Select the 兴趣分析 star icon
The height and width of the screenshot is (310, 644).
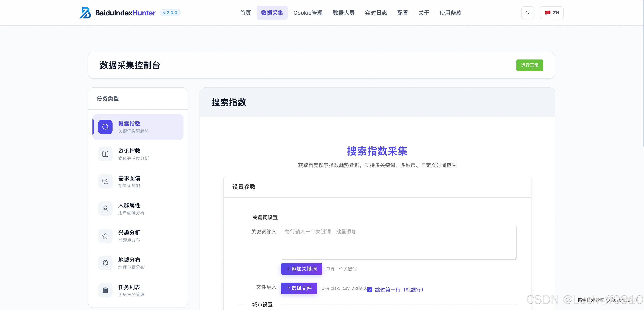105,236
